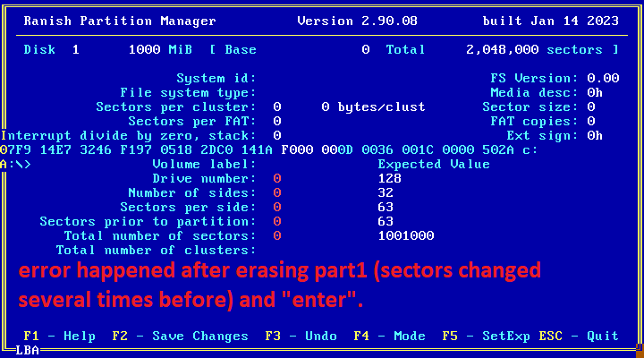644x358 pixels.
Task: Click the 'System id:' label
Action: [x=216, y=79]
